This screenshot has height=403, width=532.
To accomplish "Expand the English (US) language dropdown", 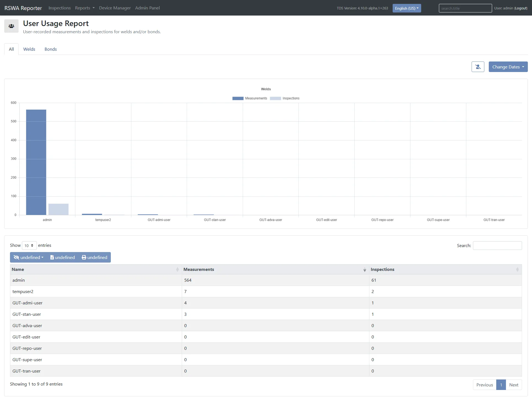I will coord(406,8).
